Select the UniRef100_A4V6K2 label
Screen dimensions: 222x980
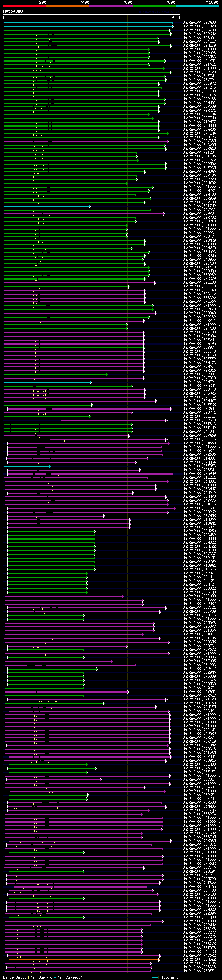click(x=199, y=955)
